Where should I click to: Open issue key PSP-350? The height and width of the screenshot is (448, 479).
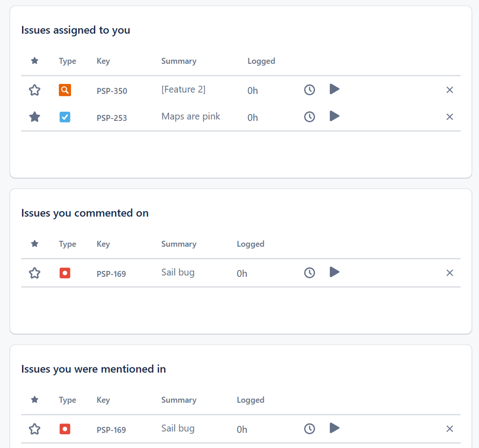112,91
